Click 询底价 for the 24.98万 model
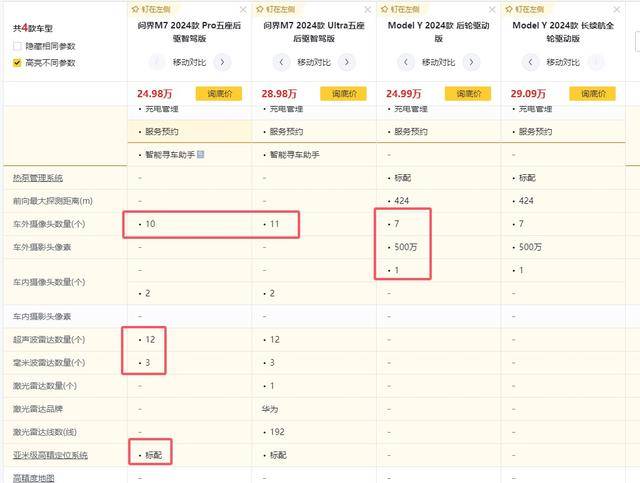 [219, 93]
